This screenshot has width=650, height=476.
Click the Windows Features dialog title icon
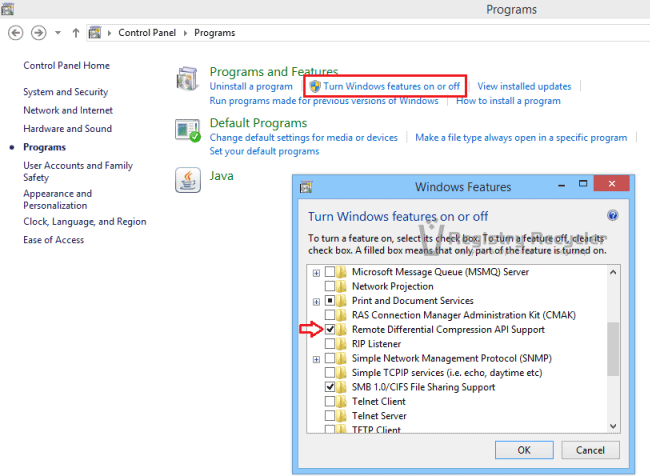(306, 187)
